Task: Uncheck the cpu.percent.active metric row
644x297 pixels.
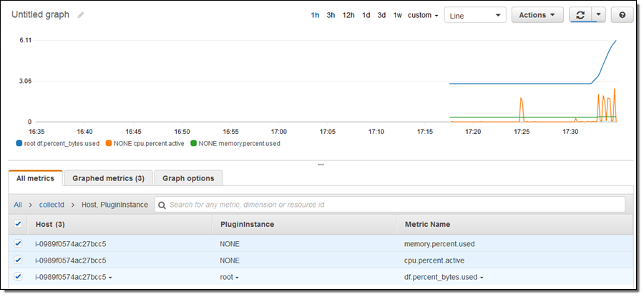Action: 18,260
